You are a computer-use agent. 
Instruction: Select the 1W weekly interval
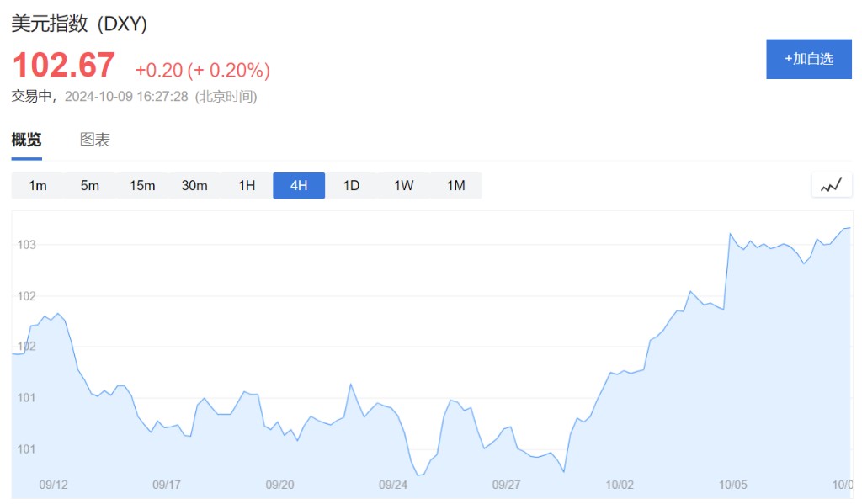click(x=403, y=186)
